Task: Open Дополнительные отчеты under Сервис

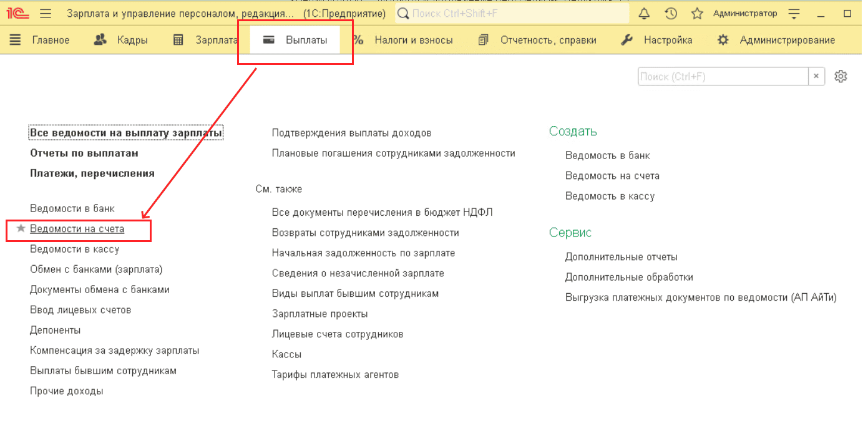Action: tap(621, 257)
